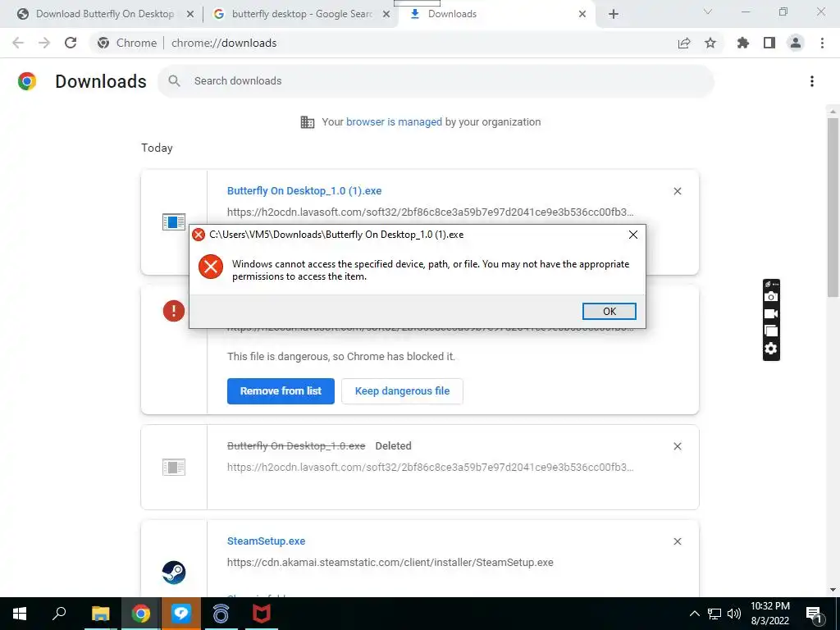Open the Extensions puzzle icon

coord(742,43)
